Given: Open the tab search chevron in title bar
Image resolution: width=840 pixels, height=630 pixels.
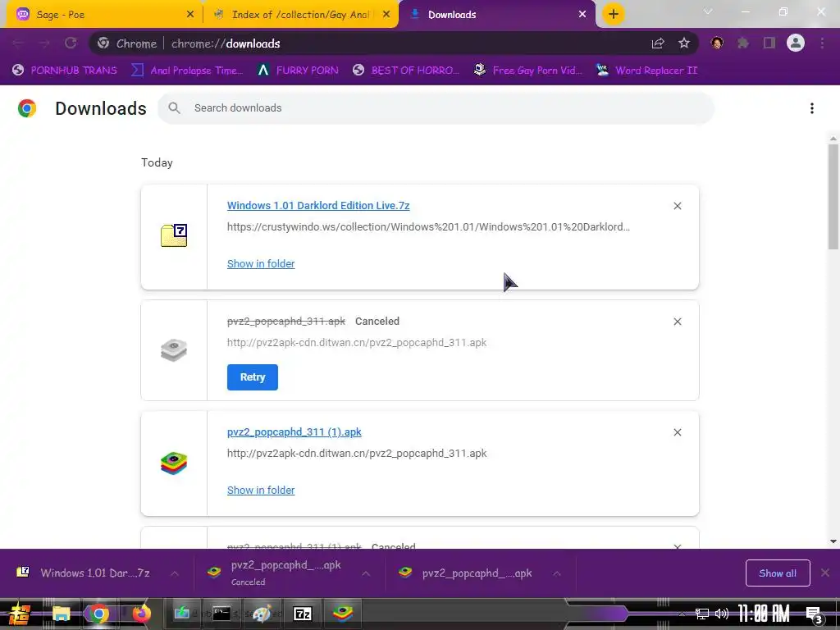Looking at the screenshot, I should coord(708,11).
